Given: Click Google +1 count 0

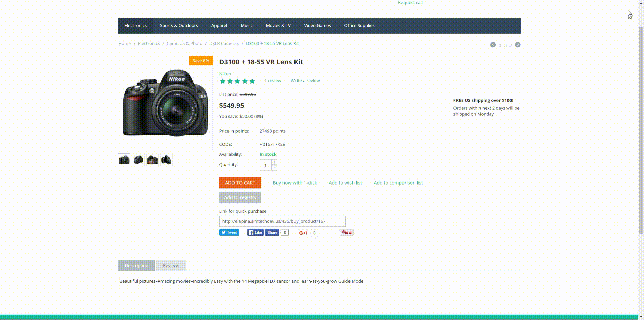Looking at the screenshot, I should (x=314, y=233).
